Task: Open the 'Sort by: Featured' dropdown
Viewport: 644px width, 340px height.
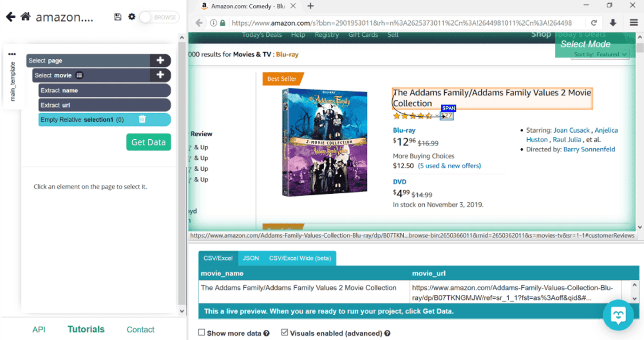Action: (600, 54)
